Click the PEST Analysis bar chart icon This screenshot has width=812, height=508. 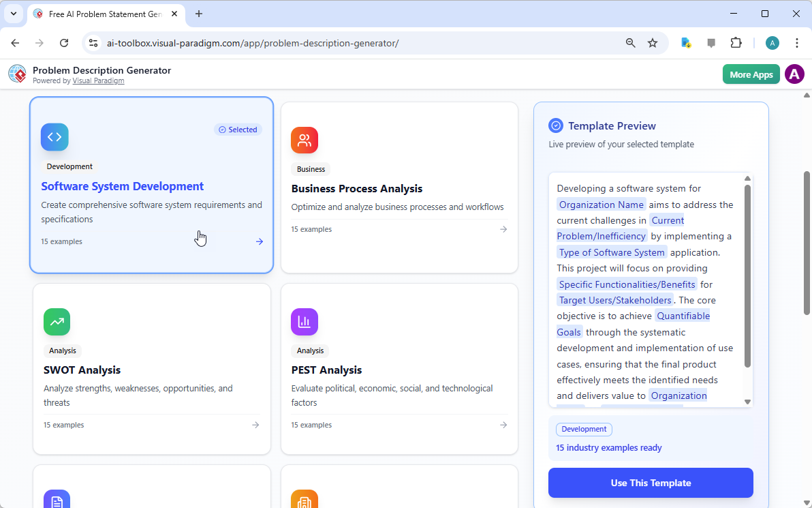click(304, 321)
